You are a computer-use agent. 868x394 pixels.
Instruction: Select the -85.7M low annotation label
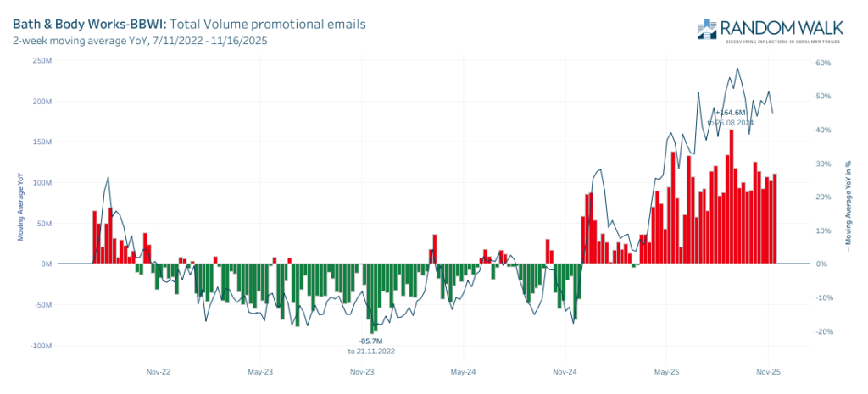coord(370,341)
